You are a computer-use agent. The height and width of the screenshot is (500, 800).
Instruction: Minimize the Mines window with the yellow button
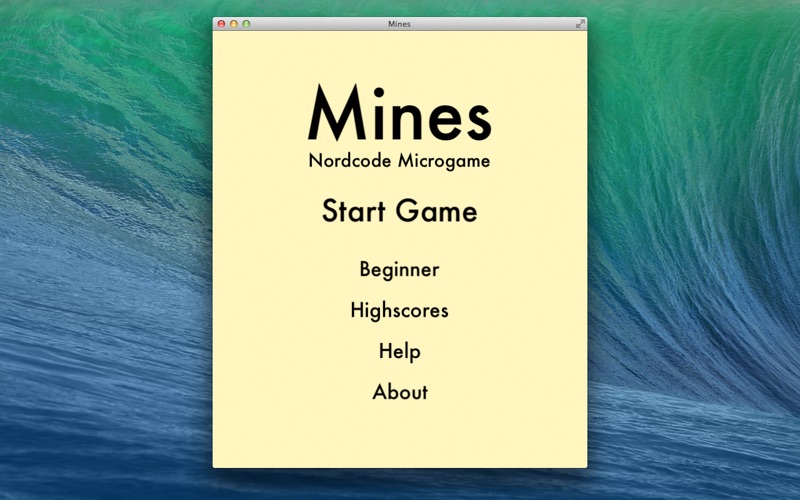click(234, 24)
